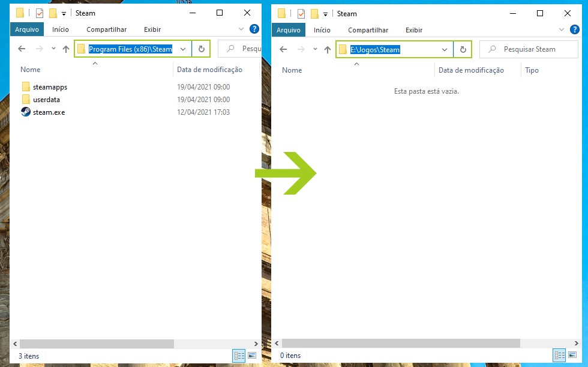
Task: Open help in right Explorer window
Action: coord(575,29)
